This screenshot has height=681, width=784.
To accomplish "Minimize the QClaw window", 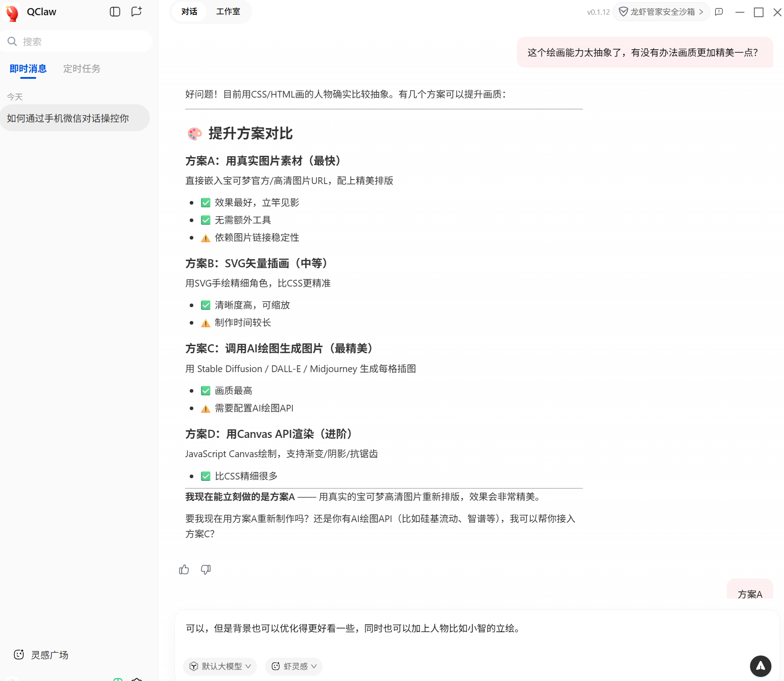I will tap(740, 12).
